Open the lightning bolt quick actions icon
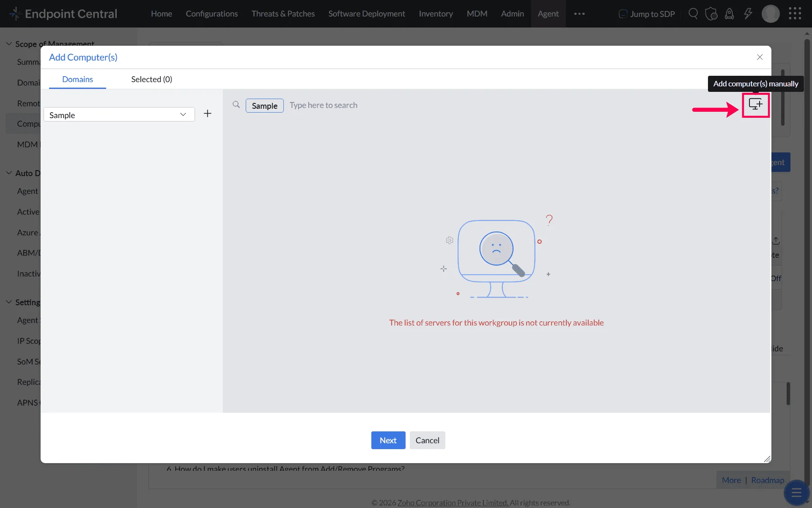812x508 pixels. tap(748, 14)
